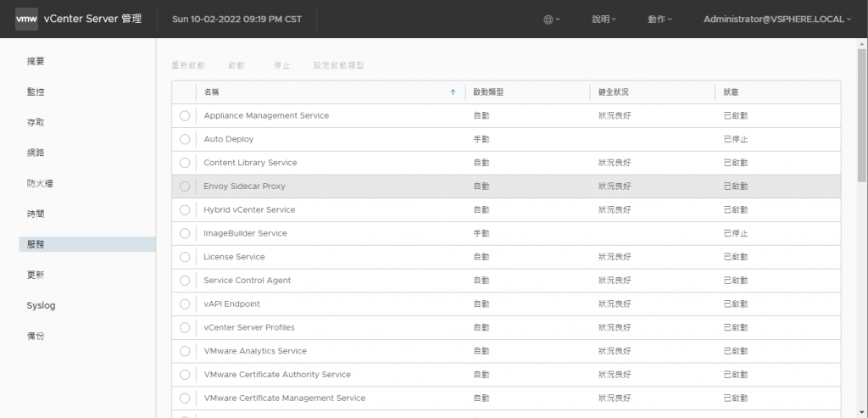Click 已啟動 status for vAPI Endpoint
This screenshot has height=418, width=868.
coord(736,304)
